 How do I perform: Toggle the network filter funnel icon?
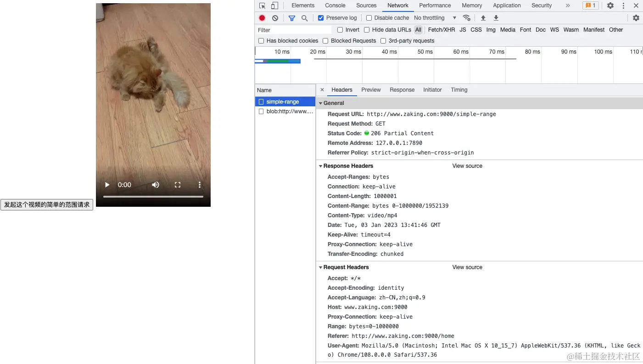click(x=292, y=18)
